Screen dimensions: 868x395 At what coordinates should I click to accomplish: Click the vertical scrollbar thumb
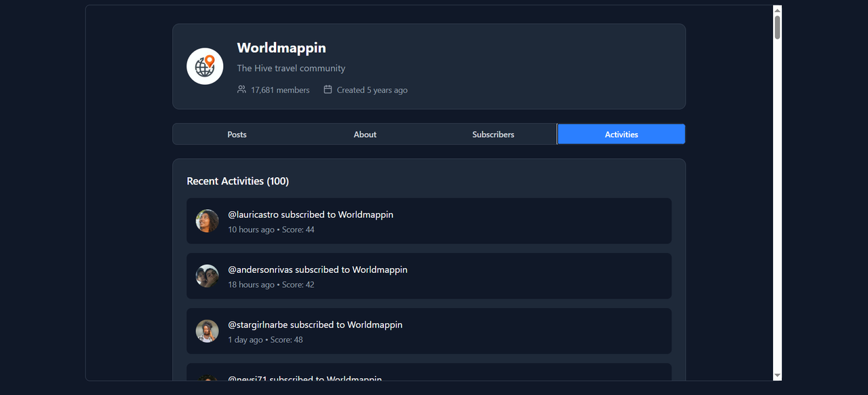click(x=777, y=27)
